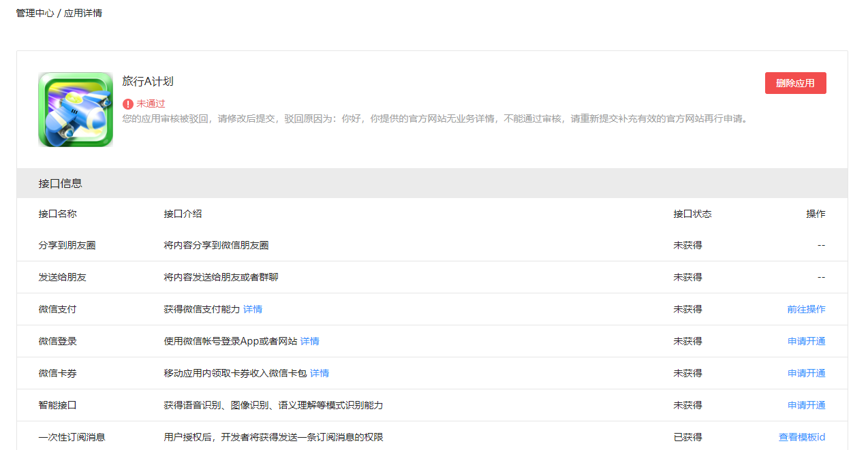Click 申请开通 for 微信登录
Screen dimensions: 868x450
(806, 341)
